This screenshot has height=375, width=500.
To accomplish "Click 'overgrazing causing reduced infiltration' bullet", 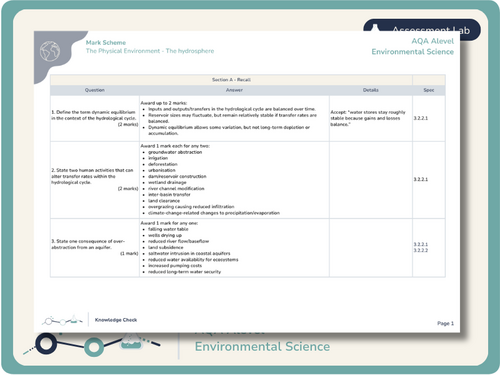I will pyautogui.click(x=191, y=207).
